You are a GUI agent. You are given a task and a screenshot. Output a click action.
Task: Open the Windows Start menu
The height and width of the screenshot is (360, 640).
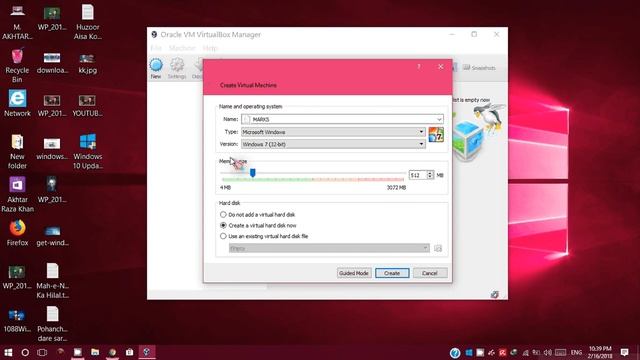click(x=8, y=352)
